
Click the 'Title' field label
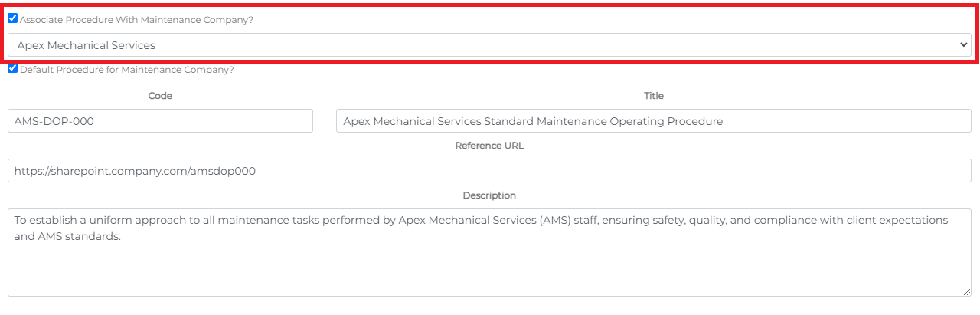653,96
